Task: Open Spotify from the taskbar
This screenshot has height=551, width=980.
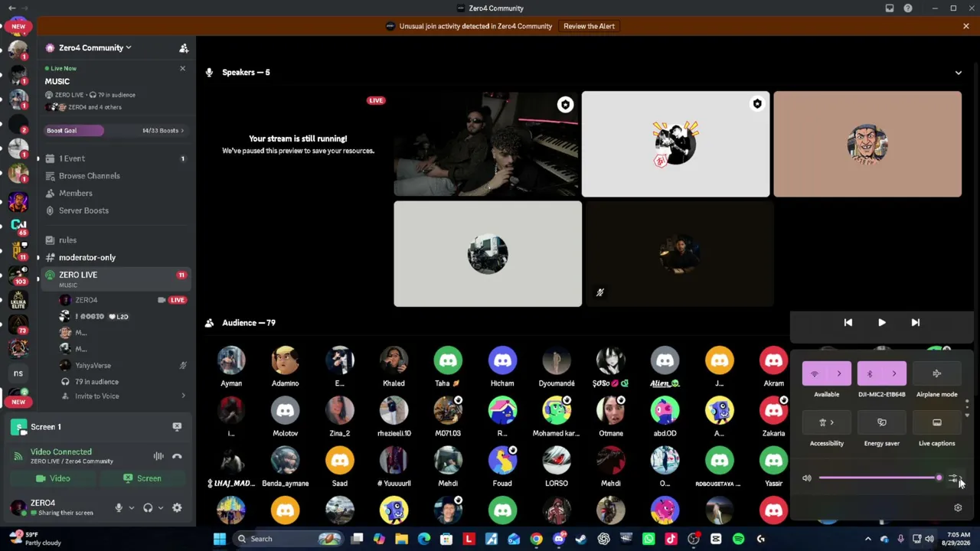Action: pyautogui.click(x=738, y=539)
